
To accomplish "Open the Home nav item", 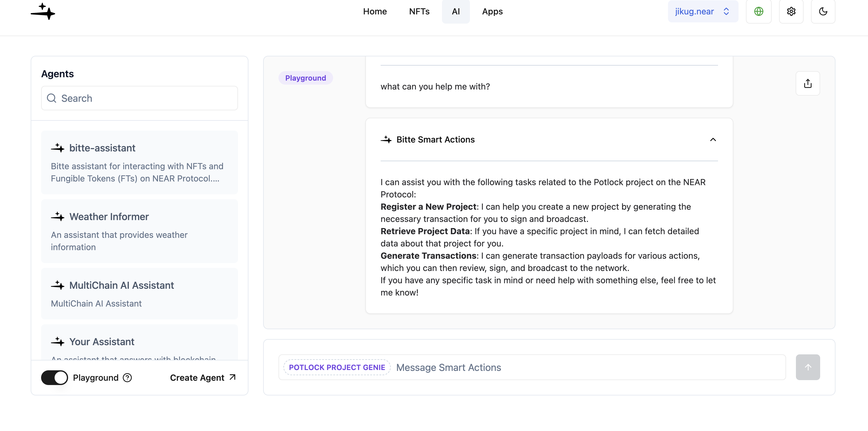I will pos(375,11).
